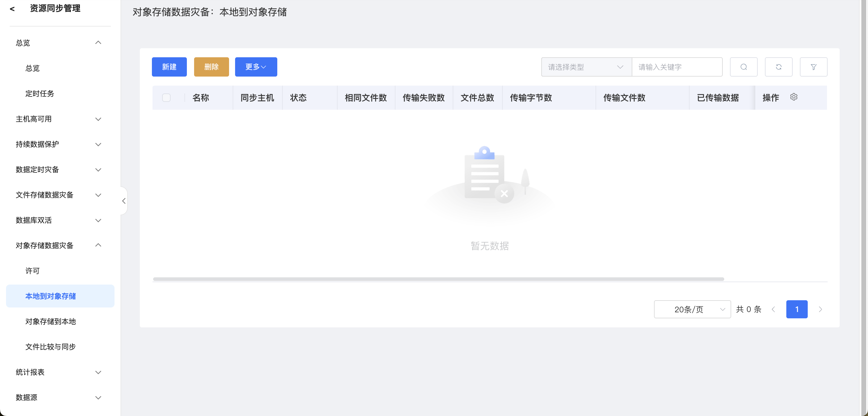Click the refresh icon button
Image resolution: width=868 pixels, height=416 pixels.
[x=778, y=67]
